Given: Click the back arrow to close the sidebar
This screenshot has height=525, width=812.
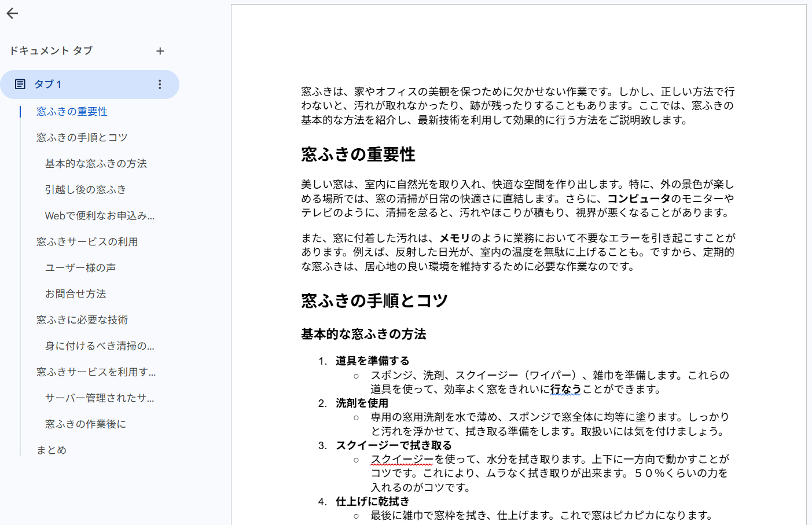Looking at the screenshot, I should click(x=12, y=13).
